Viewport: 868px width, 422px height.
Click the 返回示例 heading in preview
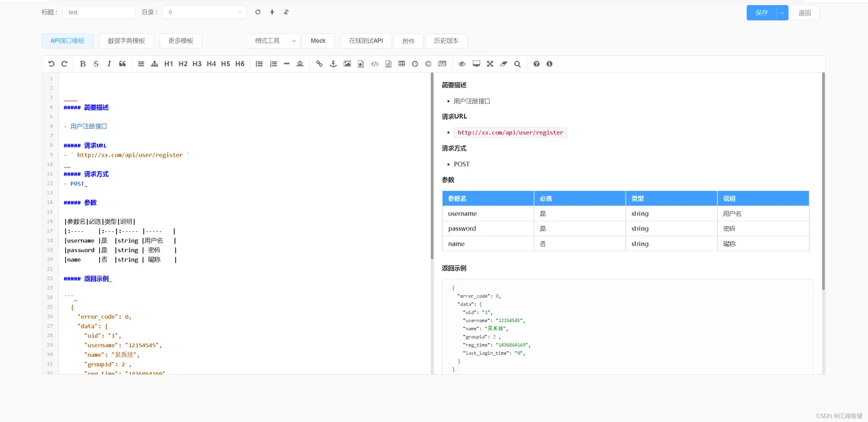coord(454,268)
